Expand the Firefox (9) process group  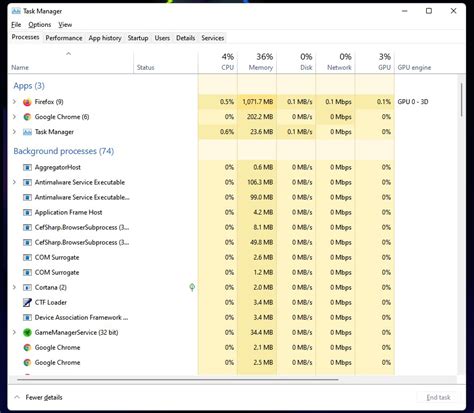point(14,102)
